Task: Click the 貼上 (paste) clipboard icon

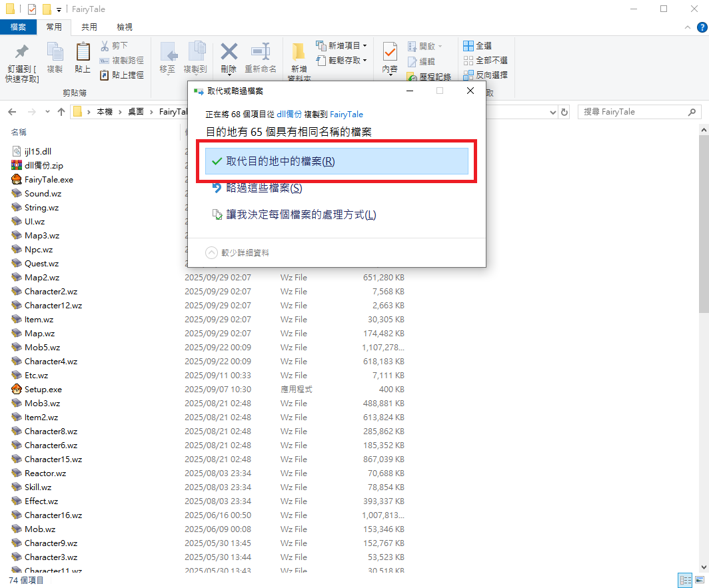Action: [x=83, y=53]
